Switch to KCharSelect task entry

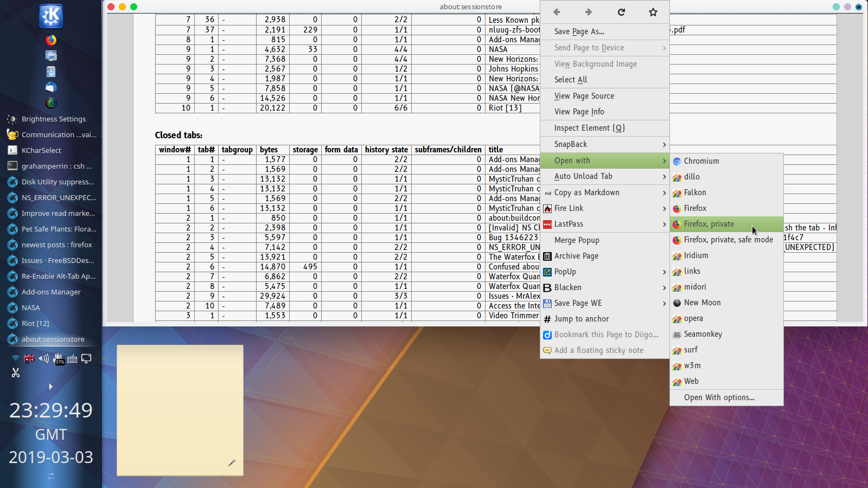[x=51, y=150]
